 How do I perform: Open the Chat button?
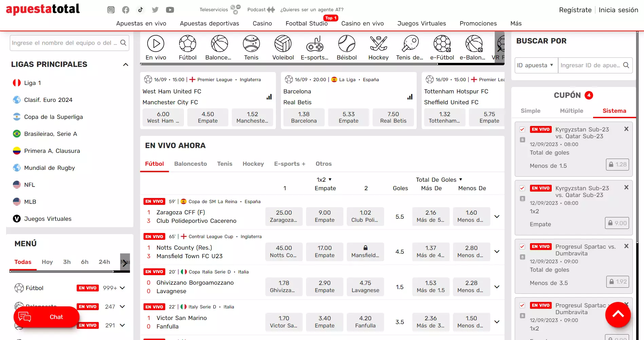pyautogui.click(x=46, y=317)
